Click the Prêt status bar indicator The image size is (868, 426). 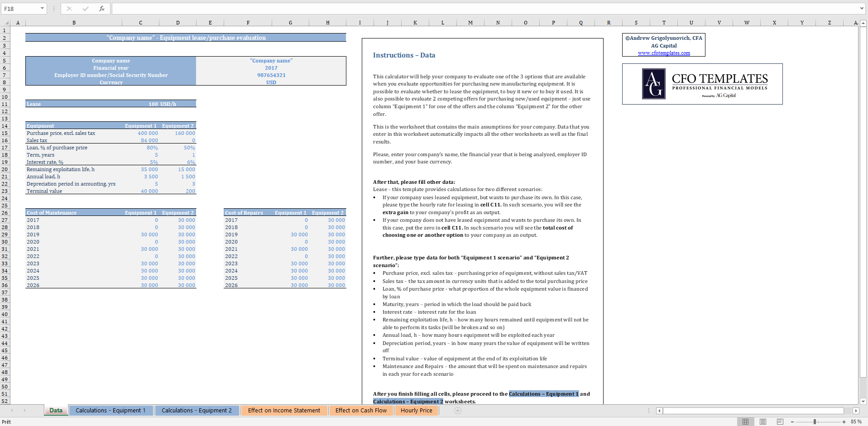tap(6, 421)
